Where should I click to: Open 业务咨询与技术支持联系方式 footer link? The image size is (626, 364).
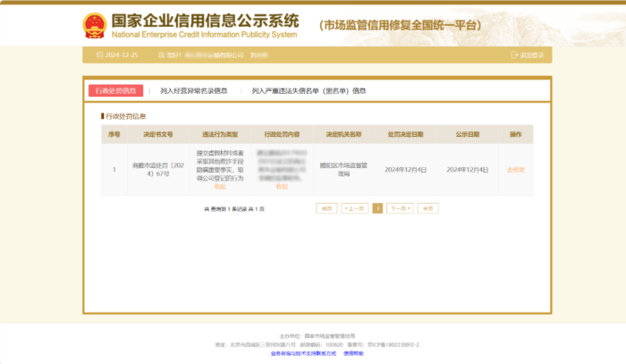(303, 353)
